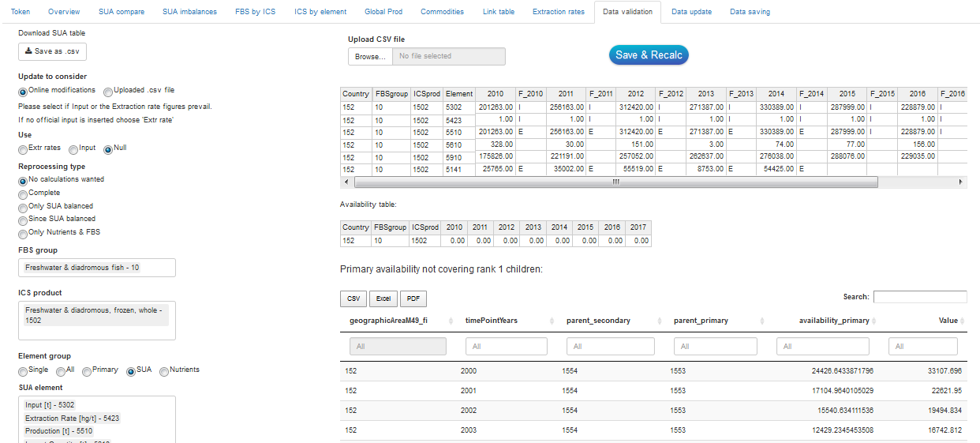Screen dimensions: 980x443
Task: Click the horizontal scrollbar of data table
Action: click(615, 182)
